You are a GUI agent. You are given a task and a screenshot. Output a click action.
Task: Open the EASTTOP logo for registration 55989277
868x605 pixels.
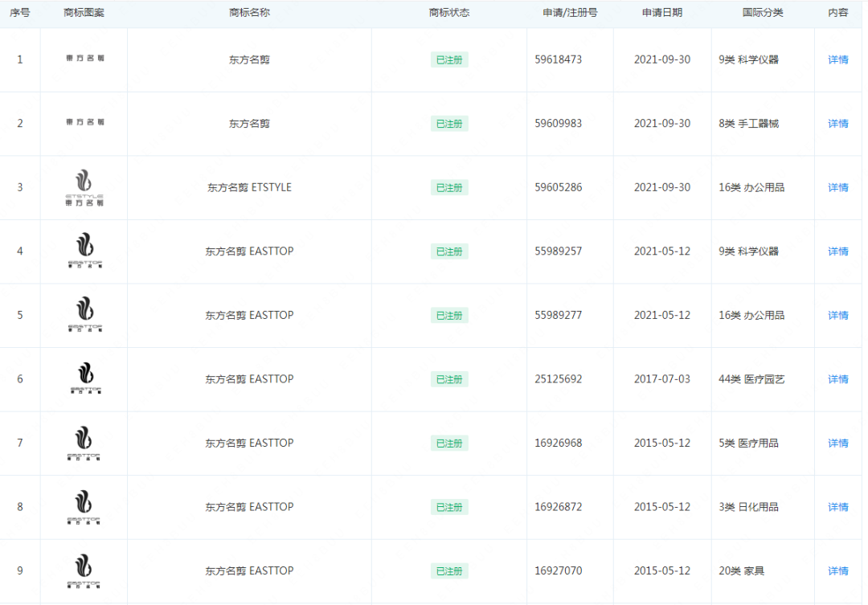coord(84,314)
